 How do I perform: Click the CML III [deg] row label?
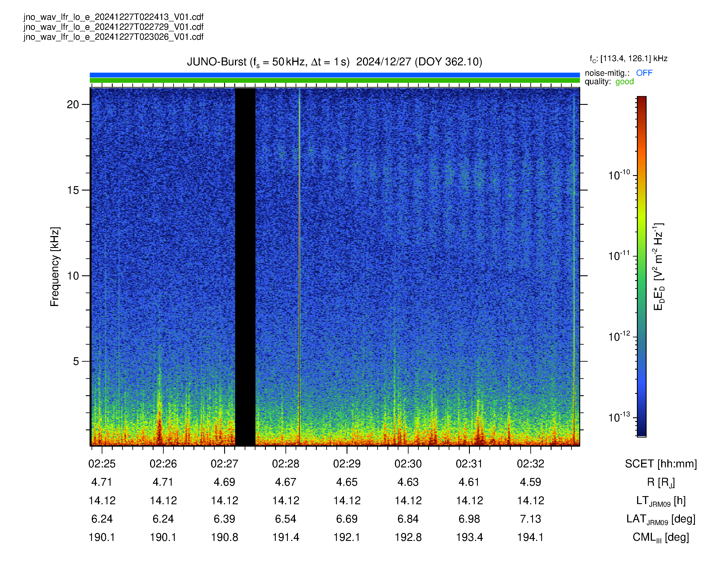pyautogui.click(x=661, y=538)
